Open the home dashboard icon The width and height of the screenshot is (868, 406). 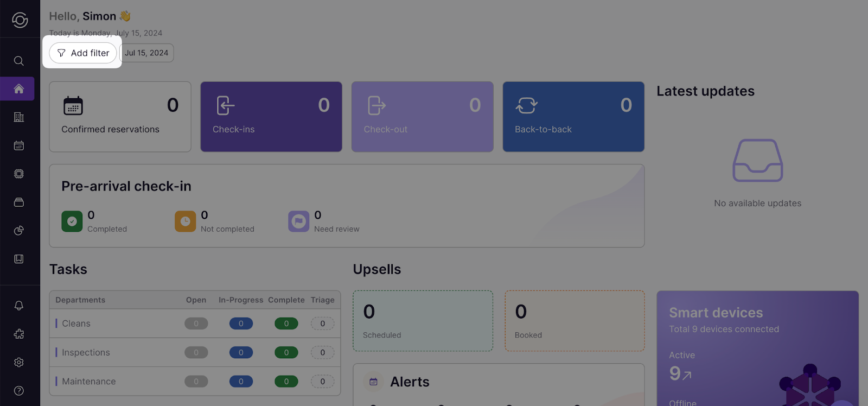click(19, 89)
